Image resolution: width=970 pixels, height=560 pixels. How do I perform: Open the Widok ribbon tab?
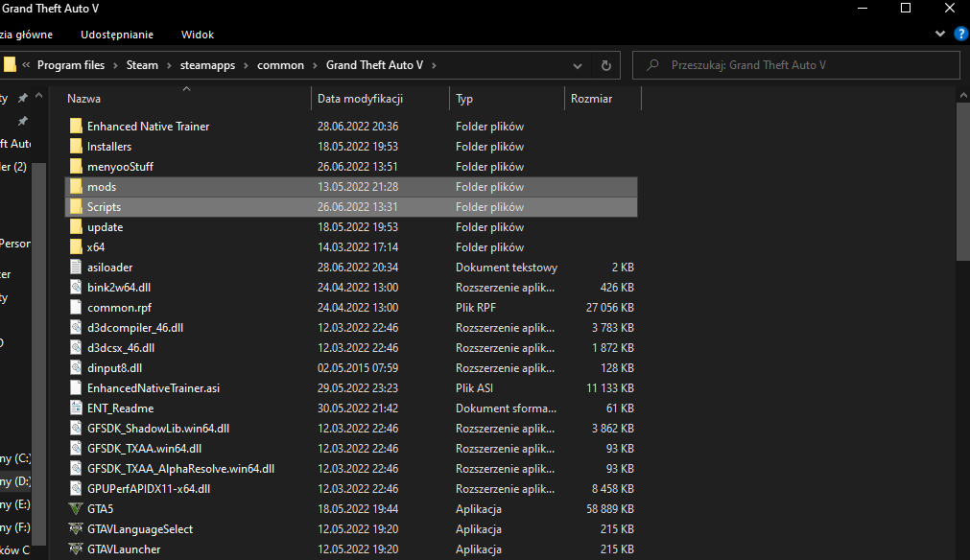pos(198,35)
